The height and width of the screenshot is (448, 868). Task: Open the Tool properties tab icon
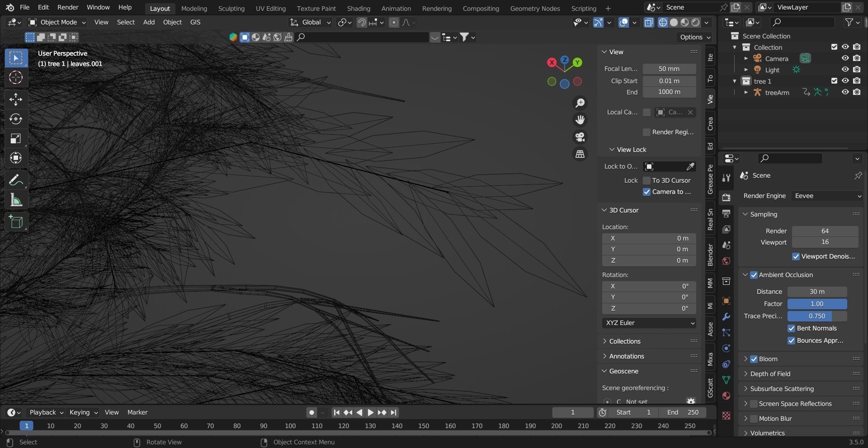click(726, 178)
